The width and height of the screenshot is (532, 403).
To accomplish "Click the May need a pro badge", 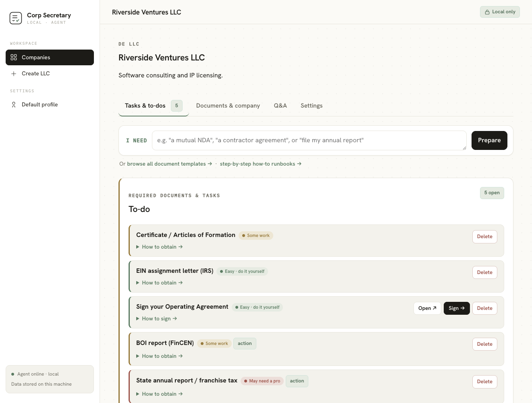I will [x=262, y=381].
